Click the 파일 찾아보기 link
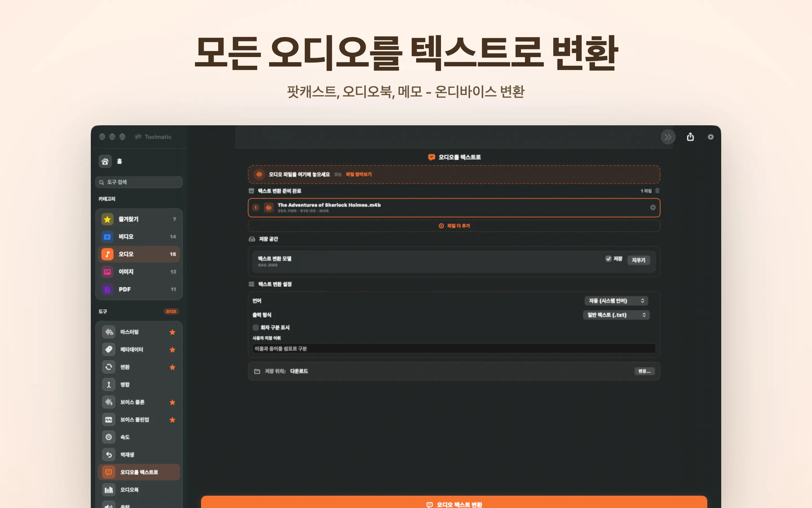 click(x=359, y=174)
